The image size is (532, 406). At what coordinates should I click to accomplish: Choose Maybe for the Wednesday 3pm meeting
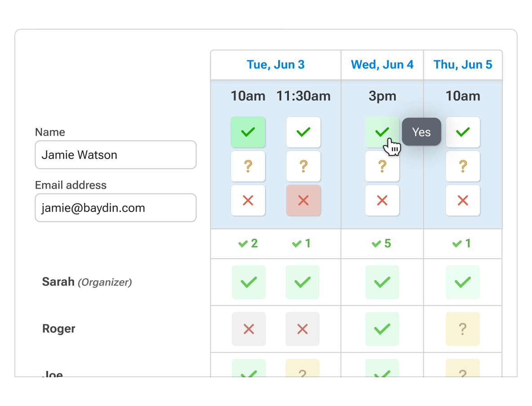[382, 166]
